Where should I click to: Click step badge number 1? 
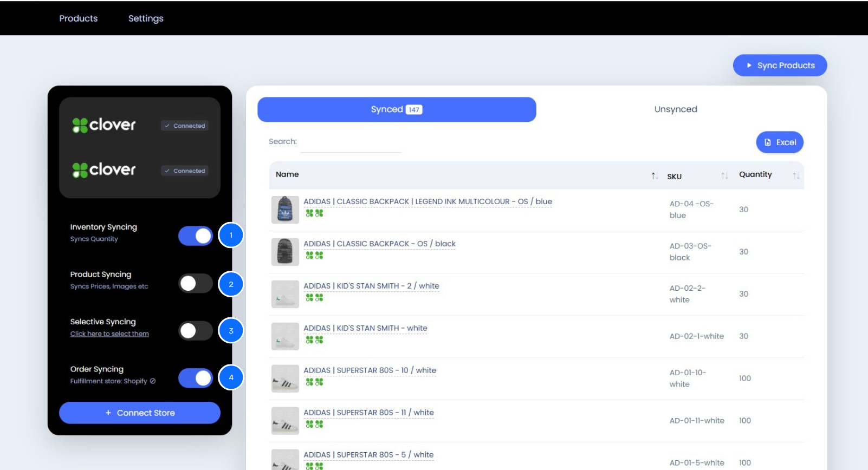(x=231, y=236)
